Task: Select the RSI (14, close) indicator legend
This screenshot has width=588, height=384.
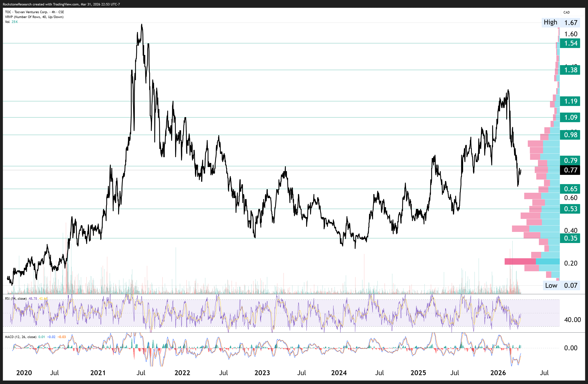Action: point(16,299)
